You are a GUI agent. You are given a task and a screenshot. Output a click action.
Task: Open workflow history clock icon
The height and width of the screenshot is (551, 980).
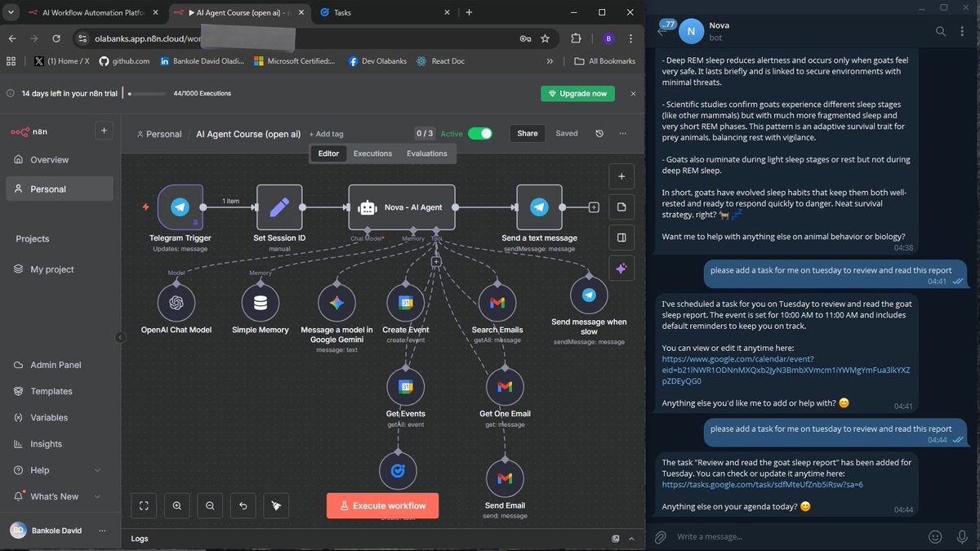point(599,134)
